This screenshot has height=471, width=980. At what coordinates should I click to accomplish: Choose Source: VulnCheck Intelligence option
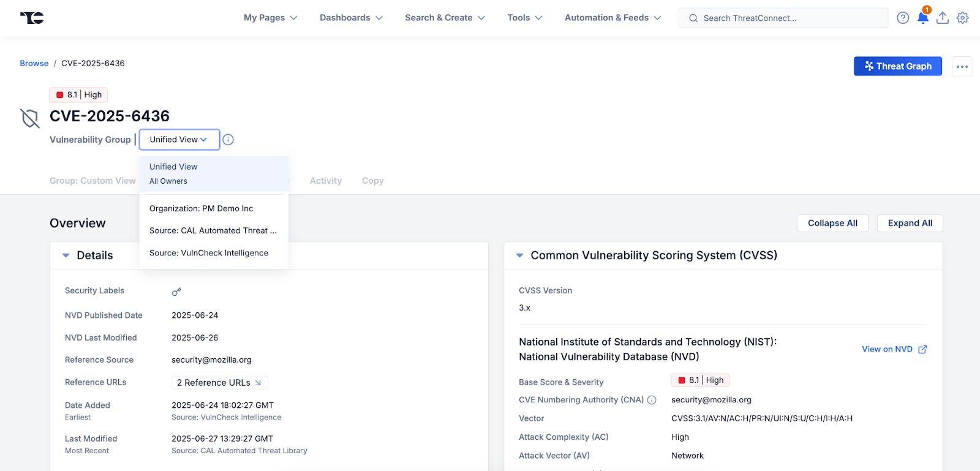(209, 253)
